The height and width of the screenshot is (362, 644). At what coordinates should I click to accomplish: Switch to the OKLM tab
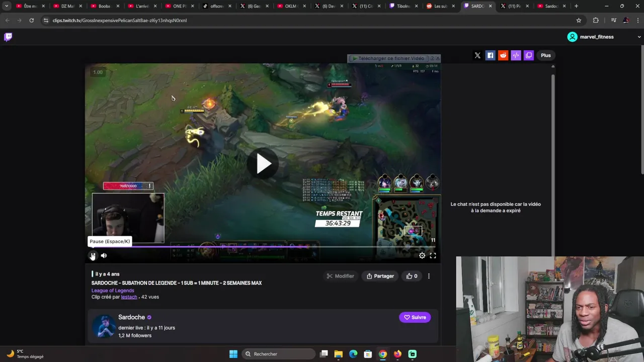[x=291, y=6]
